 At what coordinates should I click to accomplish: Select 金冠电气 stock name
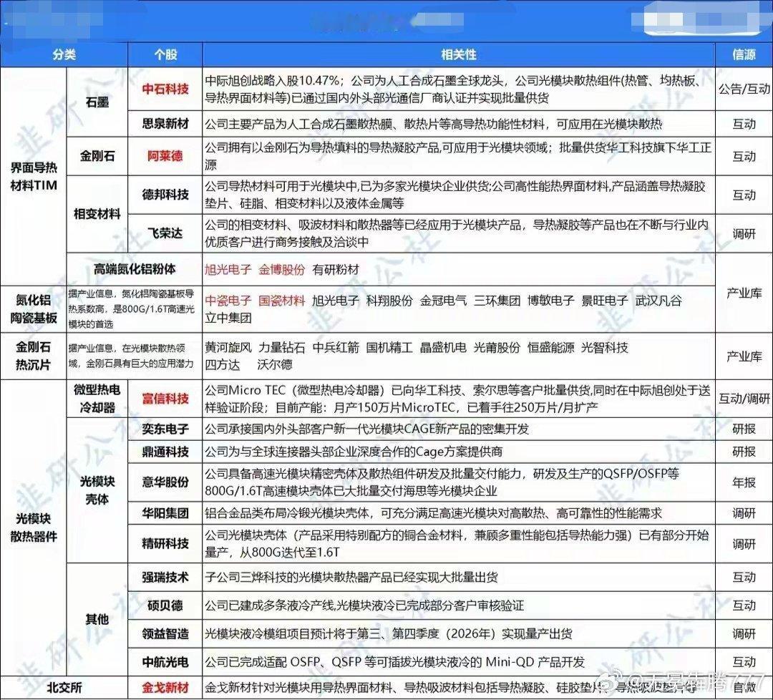click(x=443, y=301)
